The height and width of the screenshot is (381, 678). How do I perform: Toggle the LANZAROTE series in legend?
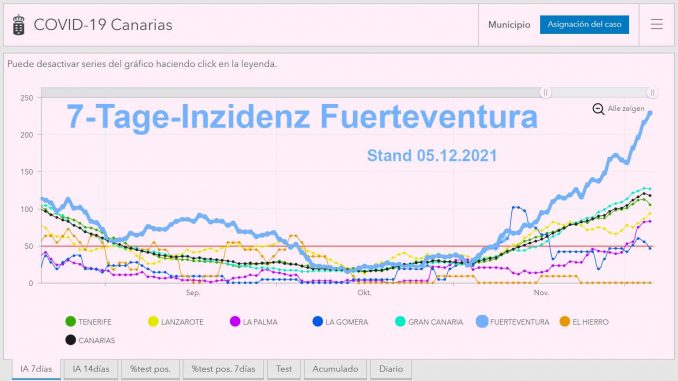[176, 322]
